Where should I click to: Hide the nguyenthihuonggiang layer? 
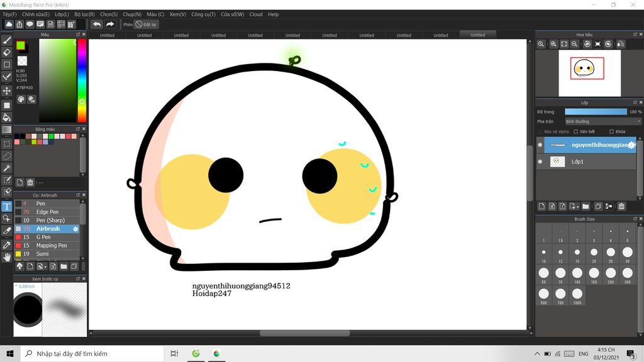pos(540,145)
